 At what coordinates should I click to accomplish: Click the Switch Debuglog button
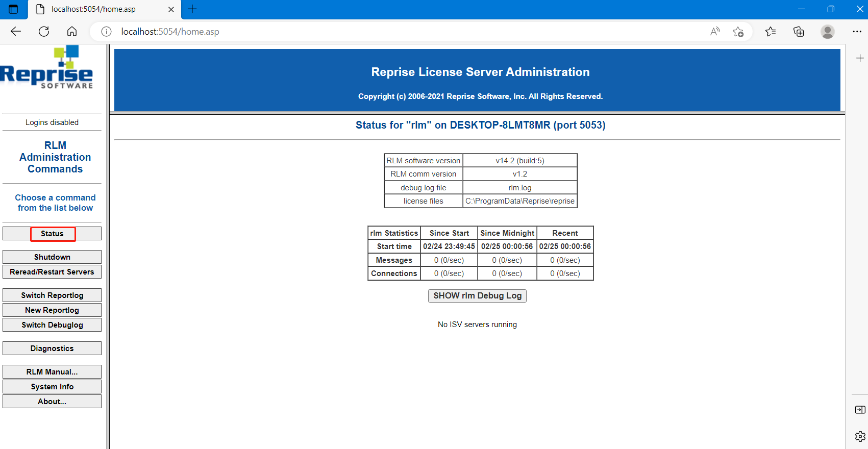tap(52, 325)
